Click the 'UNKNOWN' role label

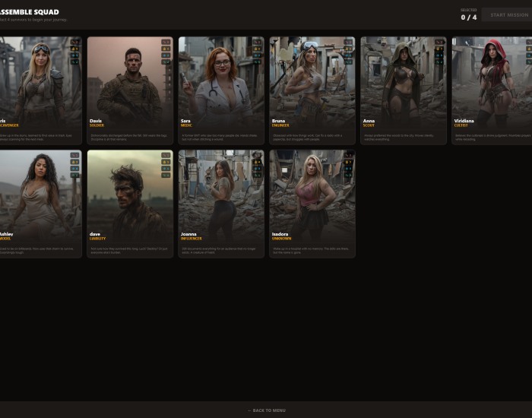click(x=282, y=239)
